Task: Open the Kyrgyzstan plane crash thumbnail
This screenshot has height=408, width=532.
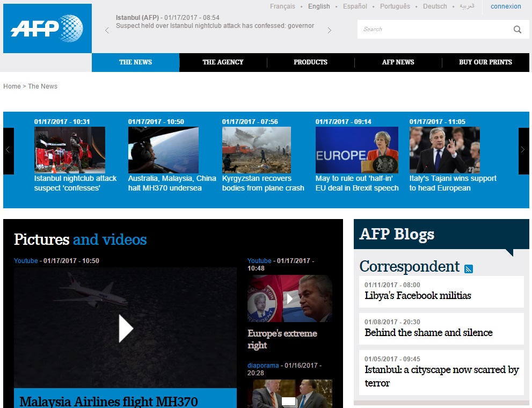Action: (257, 150)
